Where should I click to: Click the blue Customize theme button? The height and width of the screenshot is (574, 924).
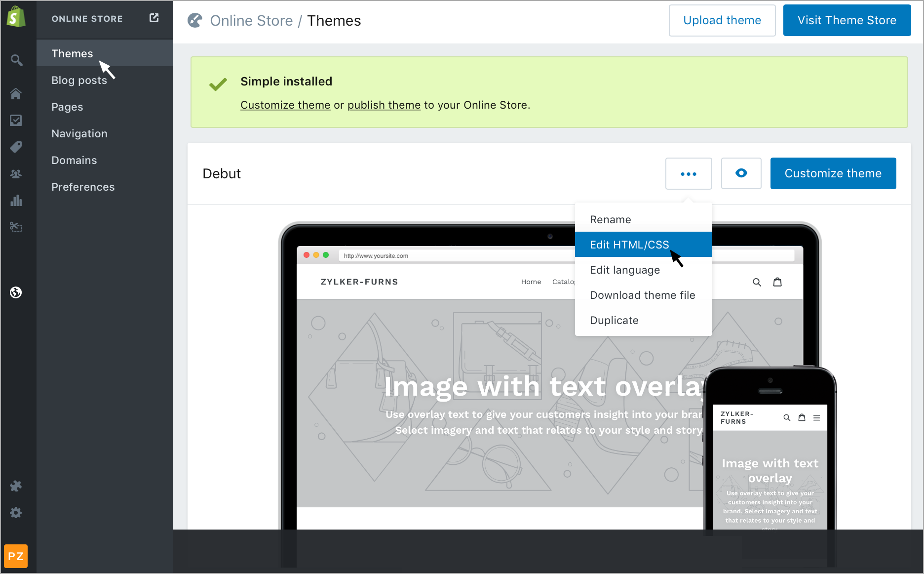pyautogui.click(x=833, y=173)
